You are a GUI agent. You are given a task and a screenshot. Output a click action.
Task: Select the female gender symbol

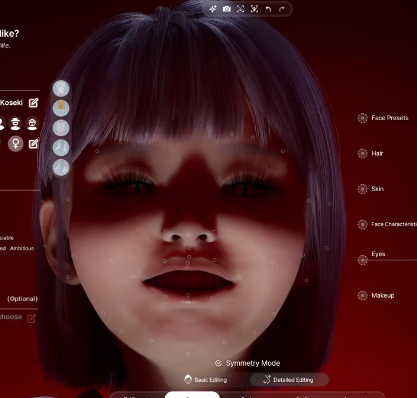pos(16,144)
